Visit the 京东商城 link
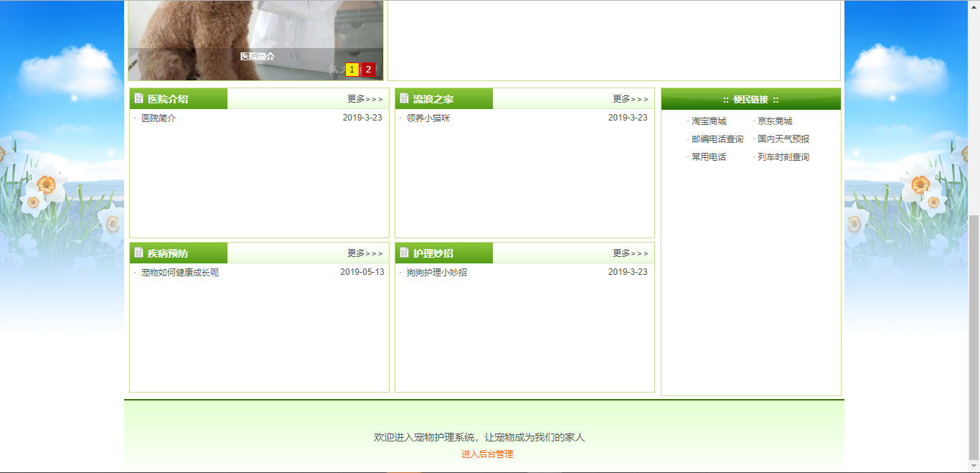980x473 pixels. pyautogui.click(x=775, y=121)
